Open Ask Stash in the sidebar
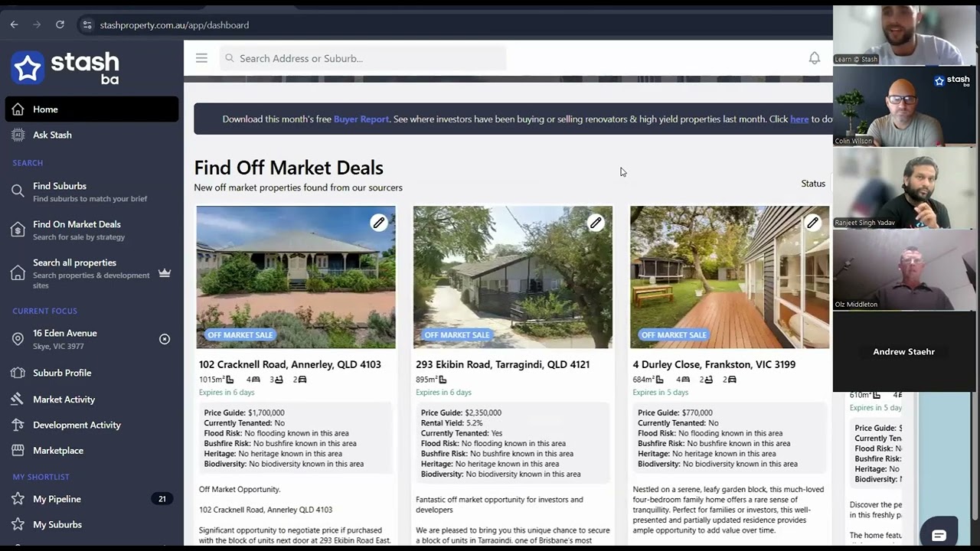The height and width of the screenshot is (551, 980). (92, 135)
